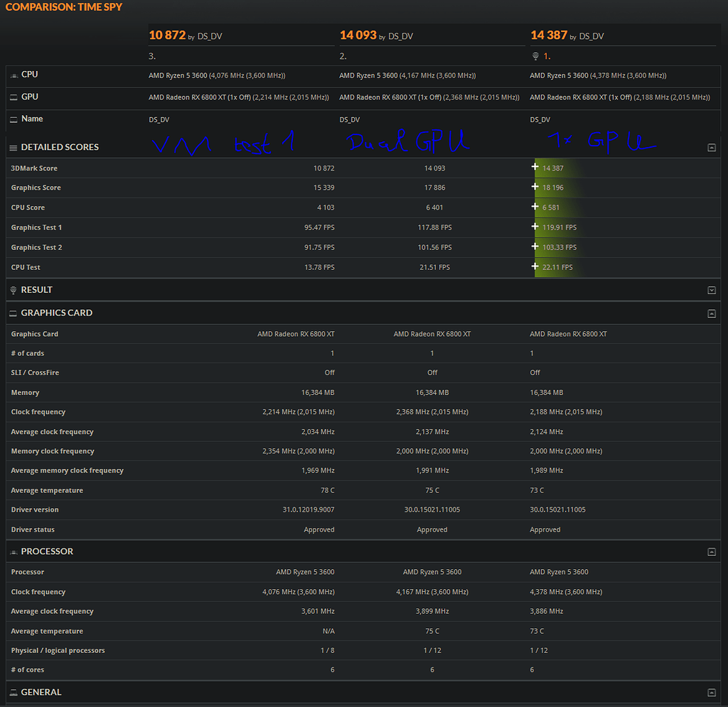The height and width of the screenshot is (707, 728).
Task: Click the trophy icon beside rank 1
Action: pos(535,56)
